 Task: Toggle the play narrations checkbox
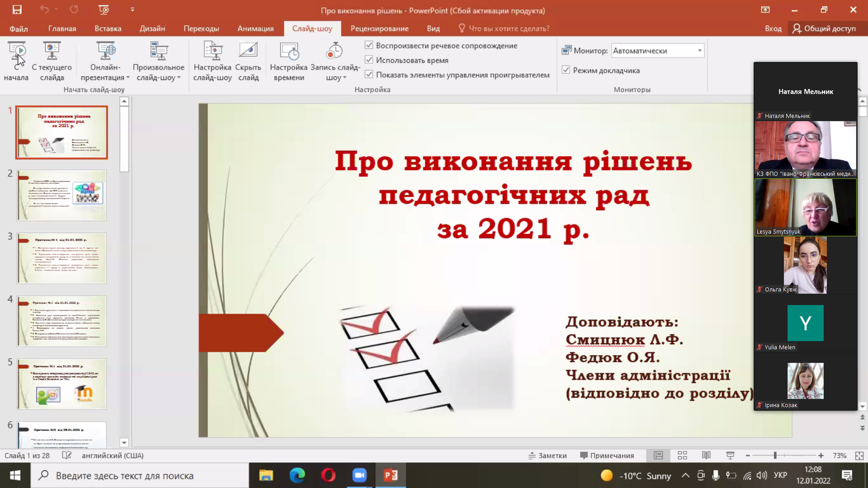(x=369, y=46)
